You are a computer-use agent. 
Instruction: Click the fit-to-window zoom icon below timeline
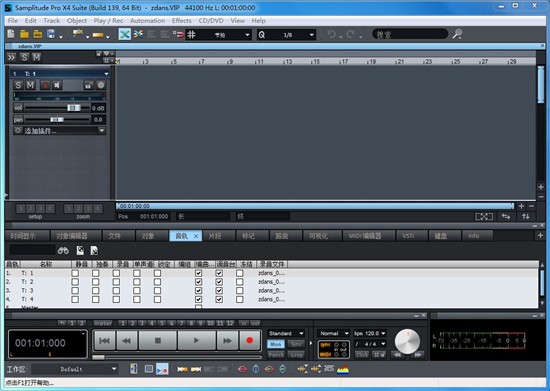pyautogui.click(x=484, y=216)
